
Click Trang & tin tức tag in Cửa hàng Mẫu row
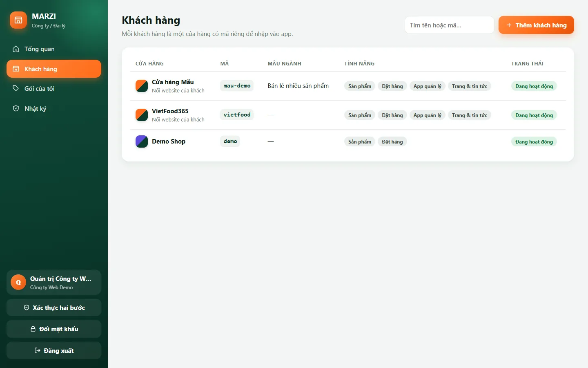click(x=470, y=86)
